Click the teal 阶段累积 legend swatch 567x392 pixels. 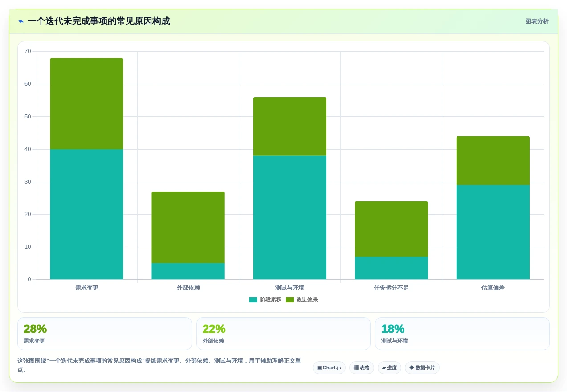coord(253,300)
